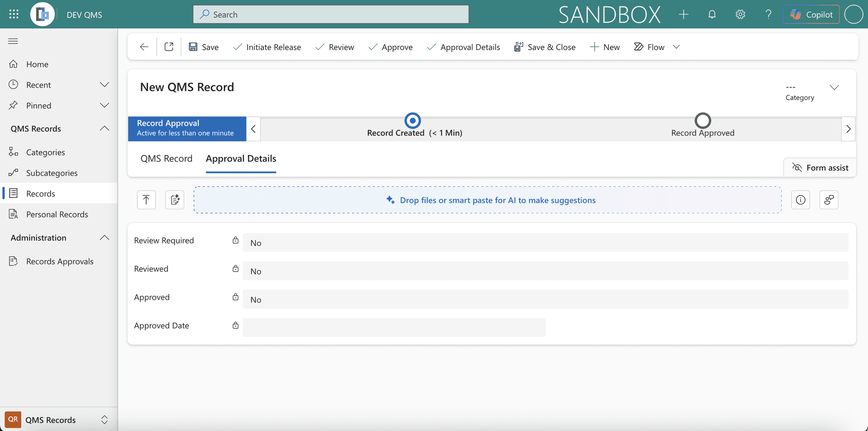Collapse the Administration group
Viewport: 868px width, 431px height.
pos(104,238)
